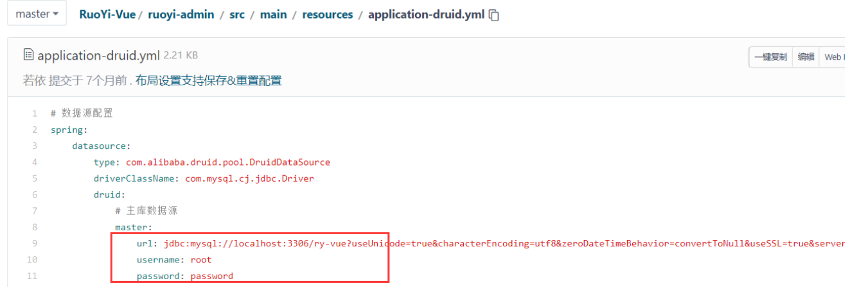Click the 编辑 button

pos(806,56)
